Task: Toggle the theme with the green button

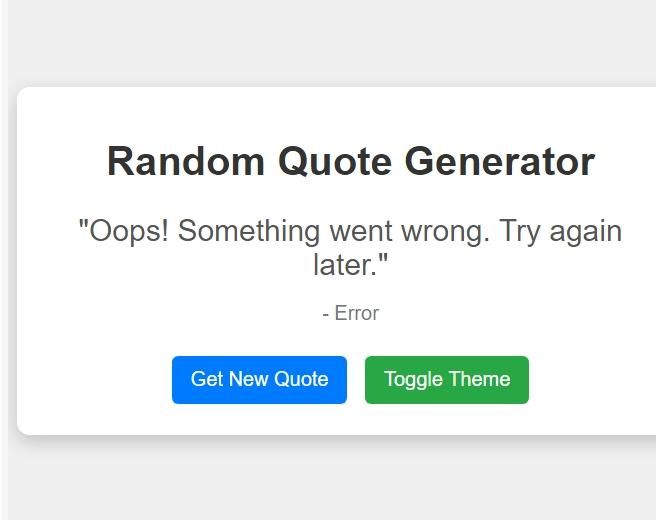Action: 447,380
